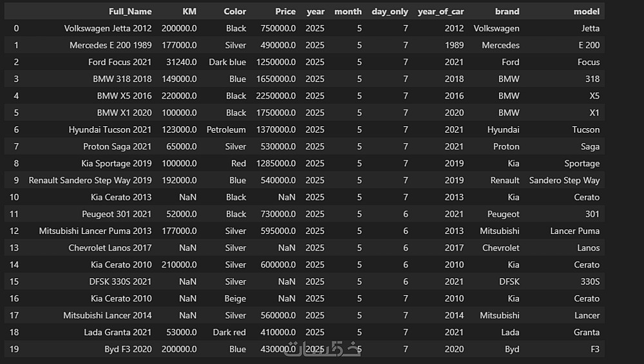Click the Price value 490000.0
This screenshot has height=364, width=644.
(x=278, y=45)
